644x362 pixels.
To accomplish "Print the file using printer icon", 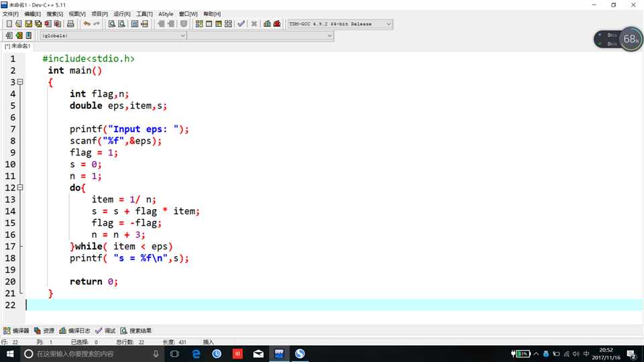I will (70, 24).
